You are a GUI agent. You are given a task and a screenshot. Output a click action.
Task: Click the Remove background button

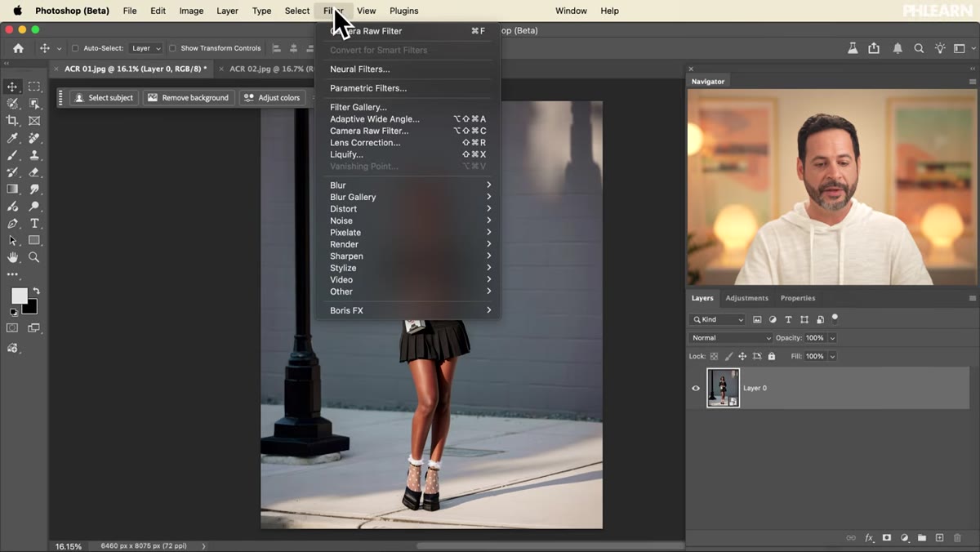pyautogui.click(x=188, y=98)
